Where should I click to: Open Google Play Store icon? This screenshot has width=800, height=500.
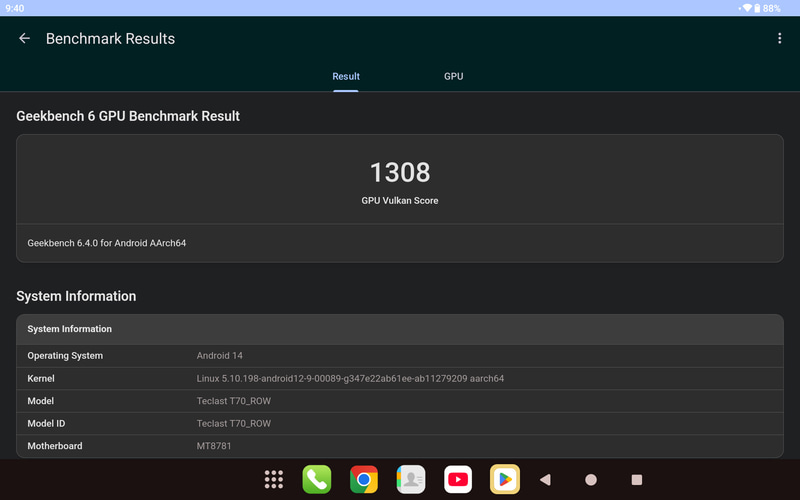tap(505, 479)
